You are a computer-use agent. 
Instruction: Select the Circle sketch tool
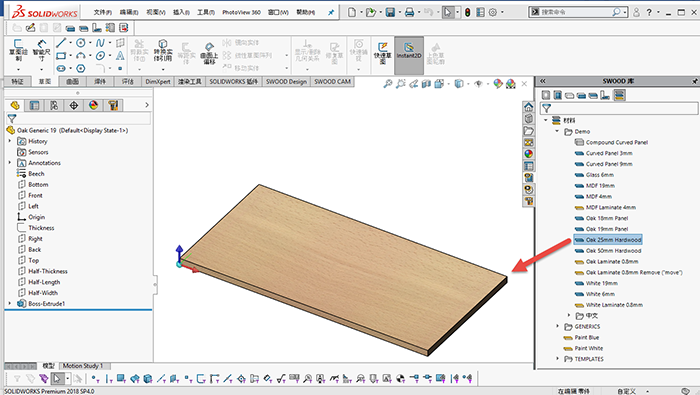coord(81,43)
